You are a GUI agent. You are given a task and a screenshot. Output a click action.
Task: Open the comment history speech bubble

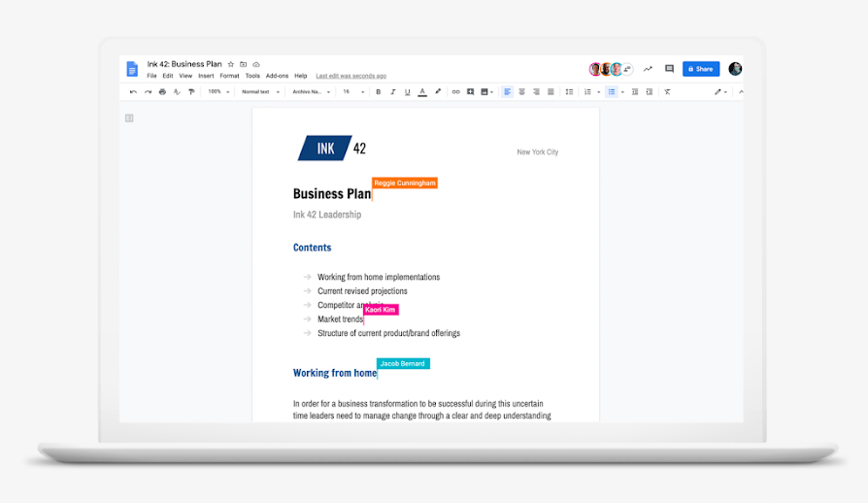pyautogui.click(x=669, y=69)
